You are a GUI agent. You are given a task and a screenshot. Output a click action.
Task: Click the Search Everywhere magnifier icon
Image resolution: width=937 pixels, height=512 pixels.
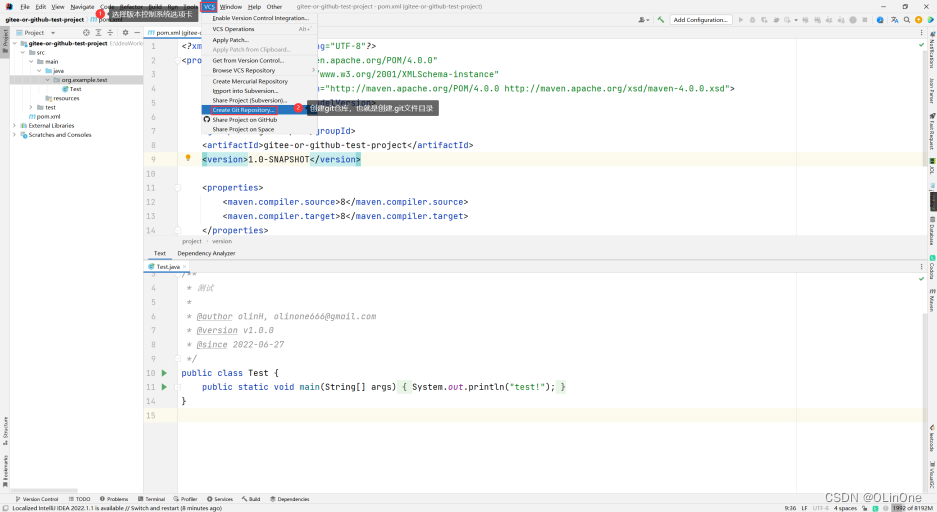pos(907,20)
